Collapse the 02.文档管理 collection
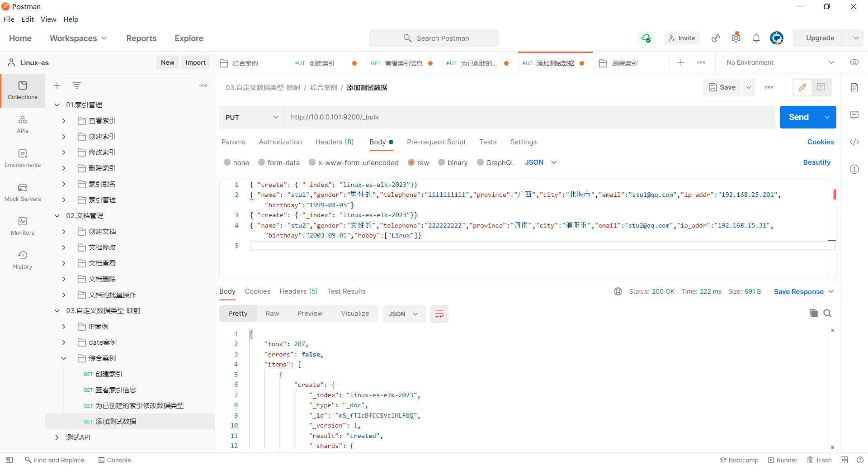868x466 pixels. [x=57, y=216]
